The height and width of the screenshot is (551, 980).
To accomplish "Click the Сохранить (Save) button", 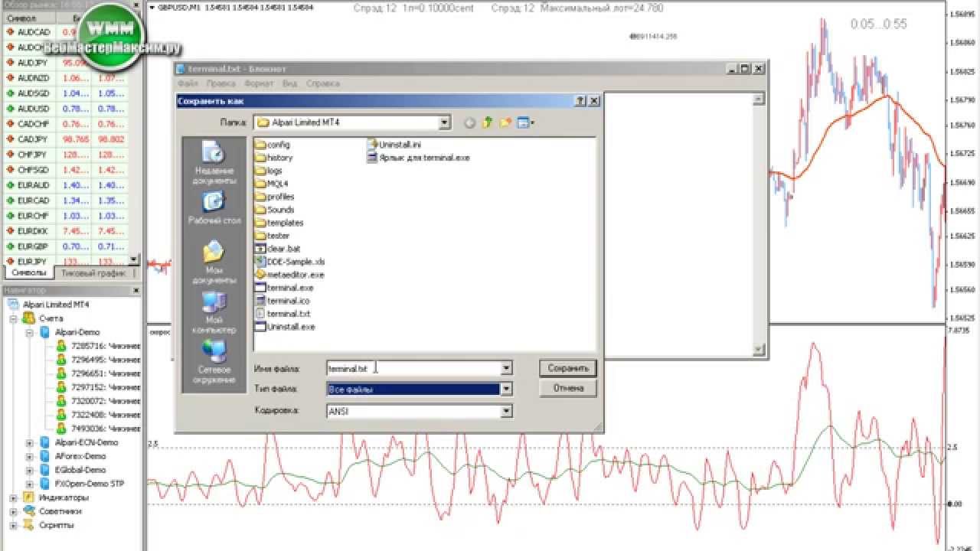I will (x=567, y=368).
